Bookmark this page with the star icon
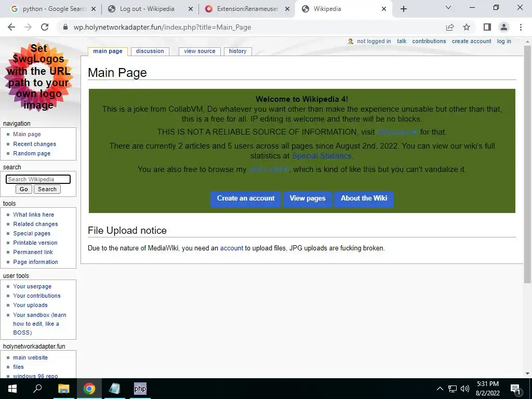Screen dimensions: 532x399 (x=467, y=27)
